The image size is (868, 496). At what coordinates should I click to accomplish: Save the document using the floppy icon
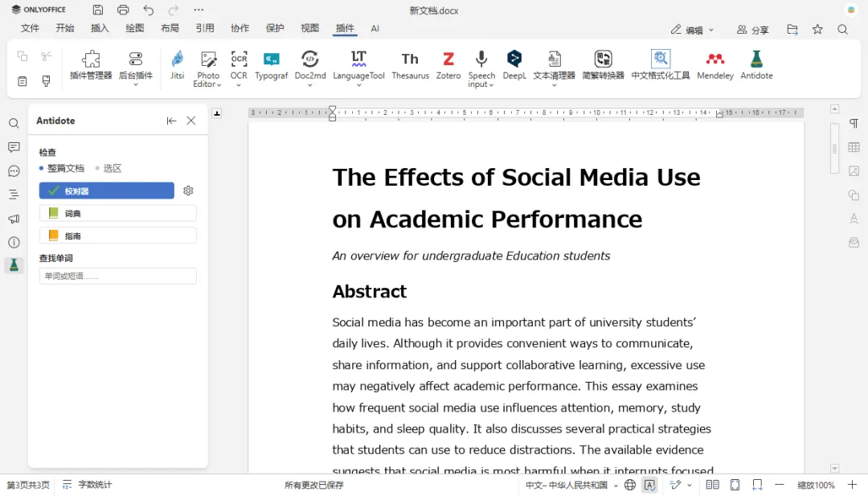98,10
